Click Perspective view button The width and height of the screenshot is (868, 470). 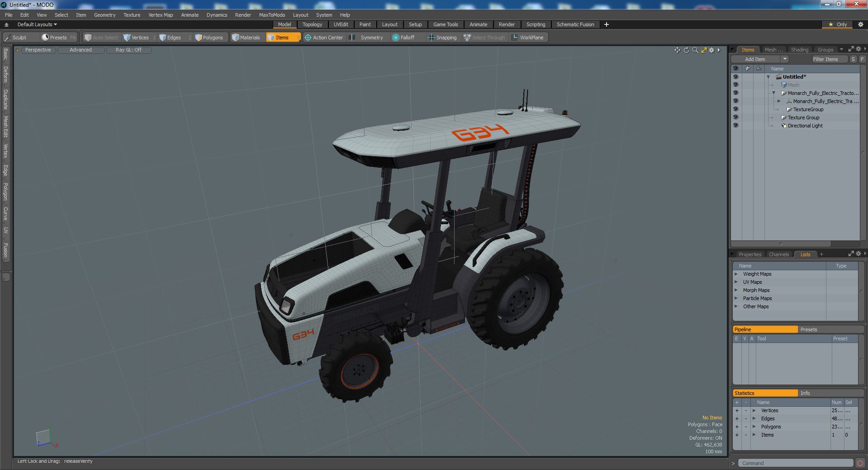[38, 50]
